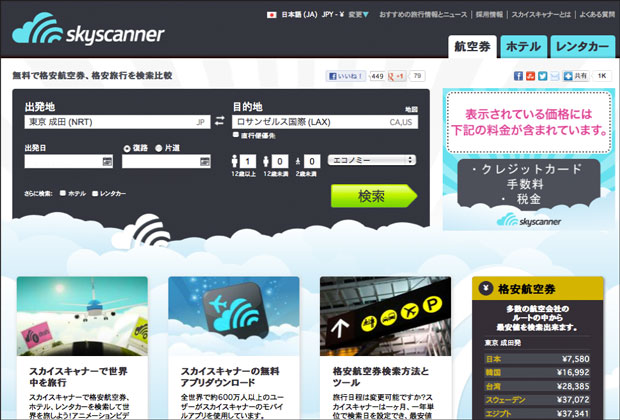Click the 韓国 ¥16,992 fare row
The width and height of the screenshot is (620, 420).
point(537,372)
